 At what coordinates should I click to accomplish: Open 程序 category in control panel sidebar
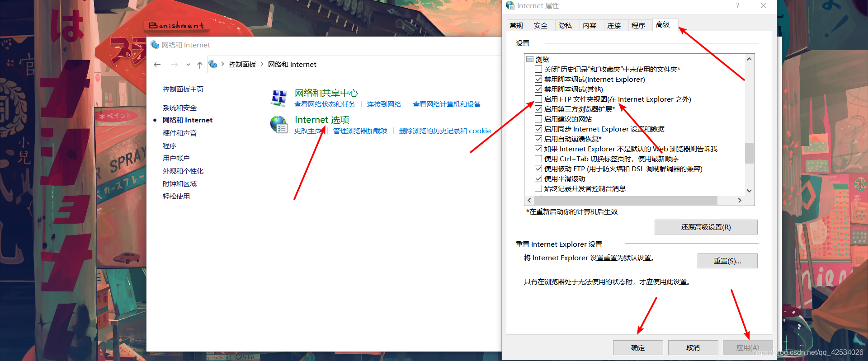click(170, 146)
